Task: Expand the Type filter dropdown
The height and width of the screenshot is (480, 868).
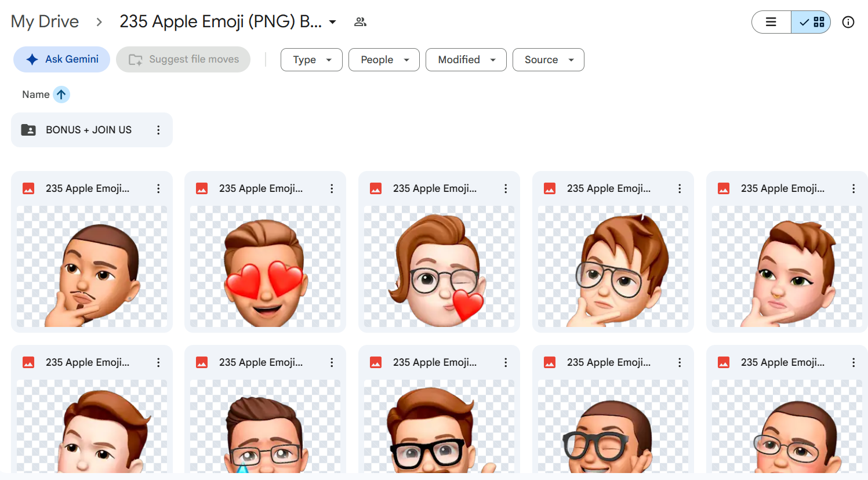Action: 311,60
